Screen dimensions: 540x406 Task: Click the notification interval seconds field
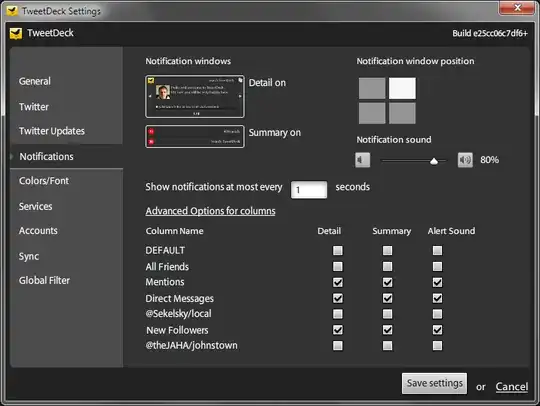click(x=309, y=190)
